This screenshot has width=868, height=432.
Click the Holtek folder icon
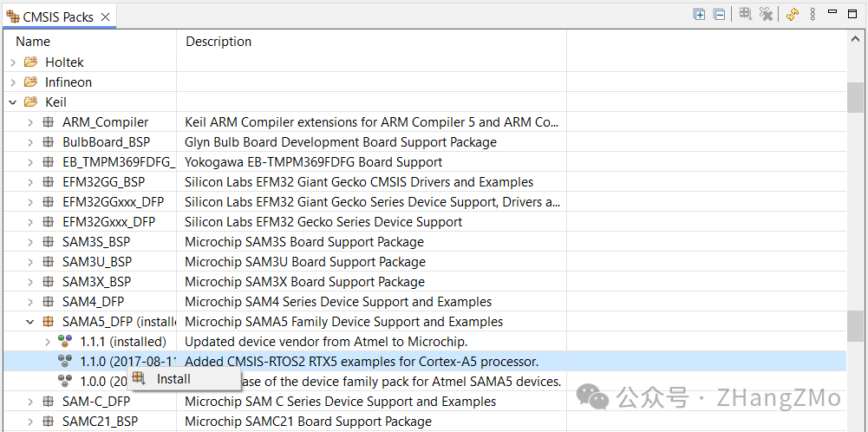(31, 62)
